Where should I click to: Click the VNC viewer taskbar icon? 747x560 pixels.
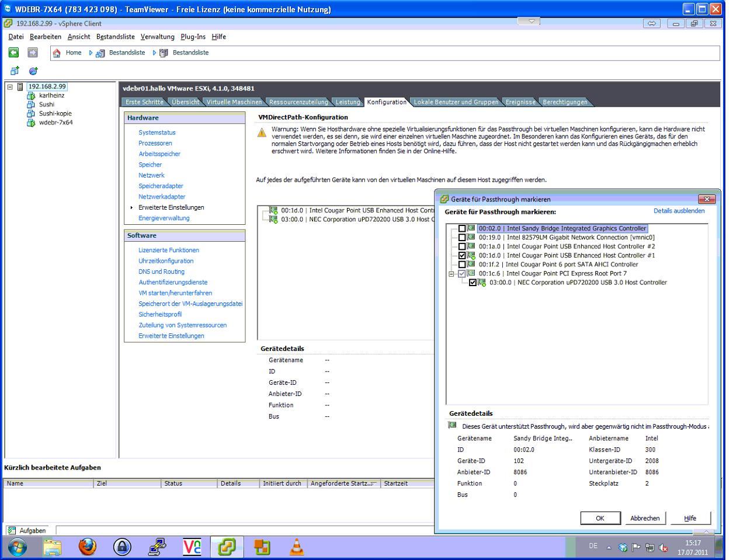pyautogui.click(x=192, y=547)
